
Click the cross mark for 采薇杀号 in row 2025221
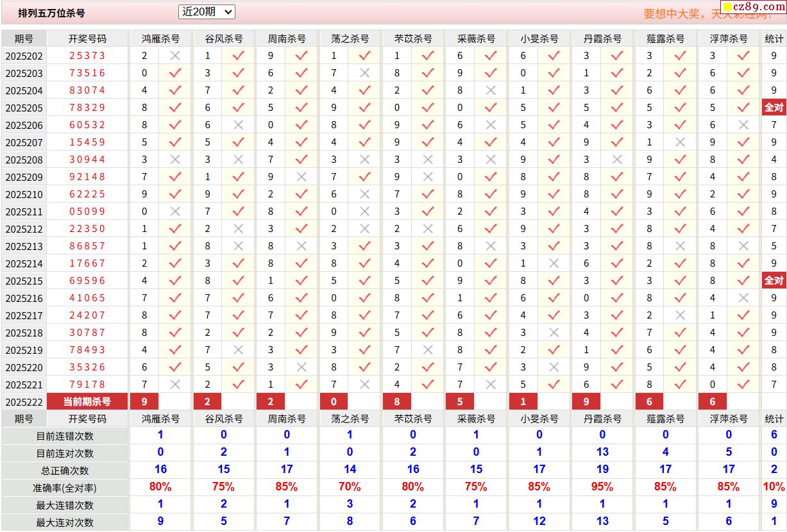point(491,385)
